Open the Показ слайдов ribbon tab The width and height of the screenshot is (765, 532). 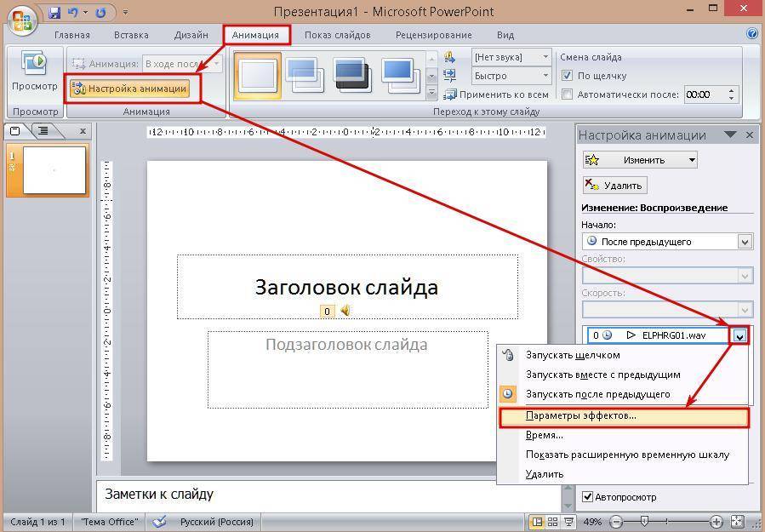click(338, 35)
